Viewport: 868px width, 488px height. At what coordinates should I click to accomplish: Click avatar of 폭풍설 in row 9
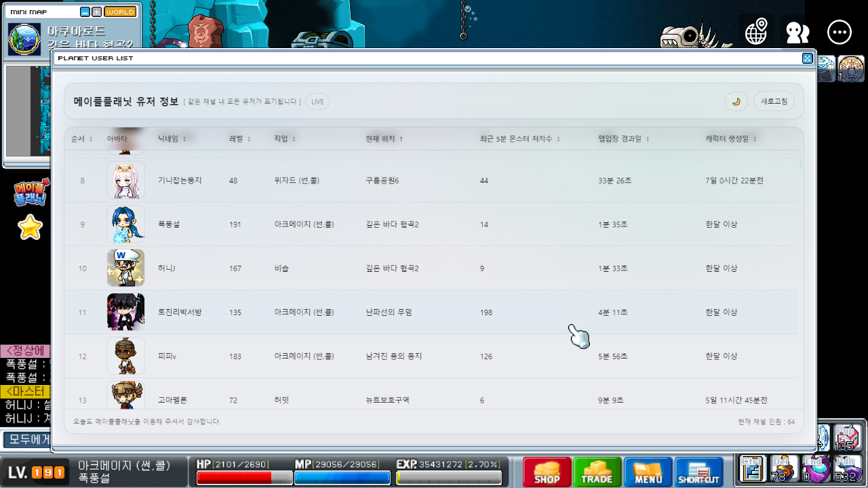125,224
